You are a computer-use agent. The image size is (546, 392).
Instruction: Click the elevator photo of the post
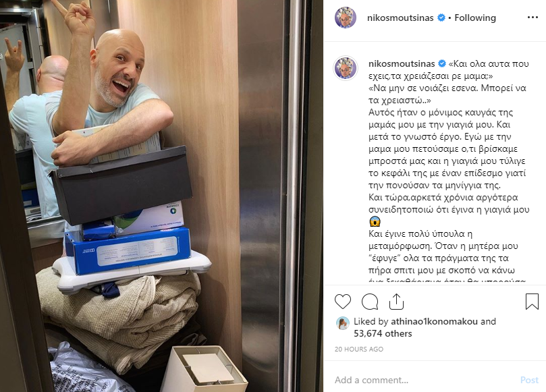tap(161, 196)
